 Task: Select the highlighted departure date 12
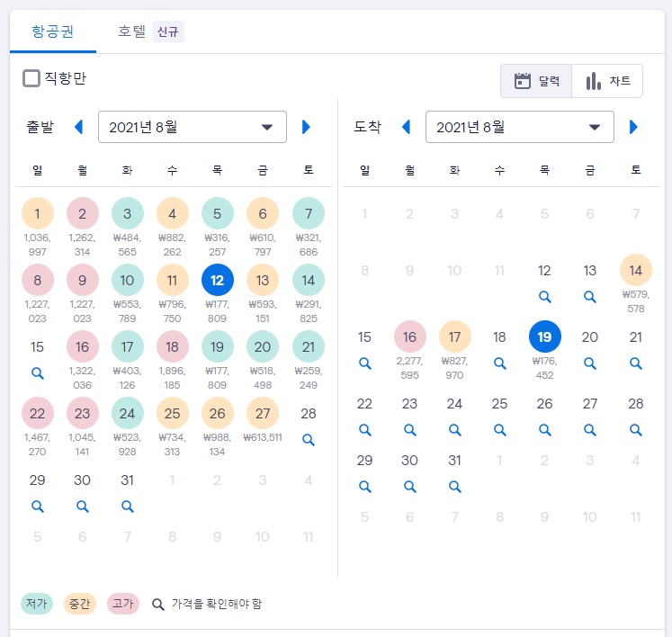coord(218,280)
